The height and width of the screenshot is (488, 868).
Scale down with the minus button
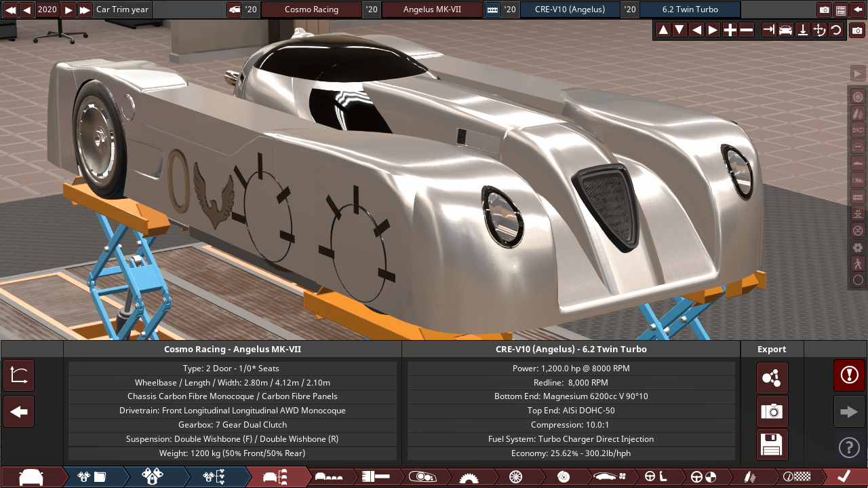point(746,30)
